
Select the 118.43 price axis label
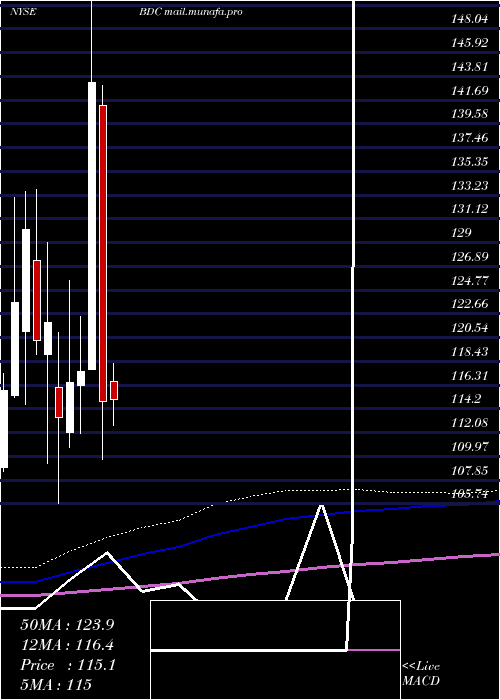(469, 351)
